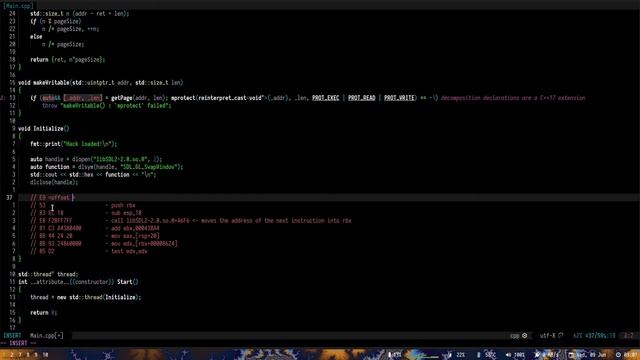The height and width of the screenshot is (360, 640).
Task: Click the 'call libSDL2-2.0.so.0' comment line
Action: pyautogui.click(x=191, y=221)
